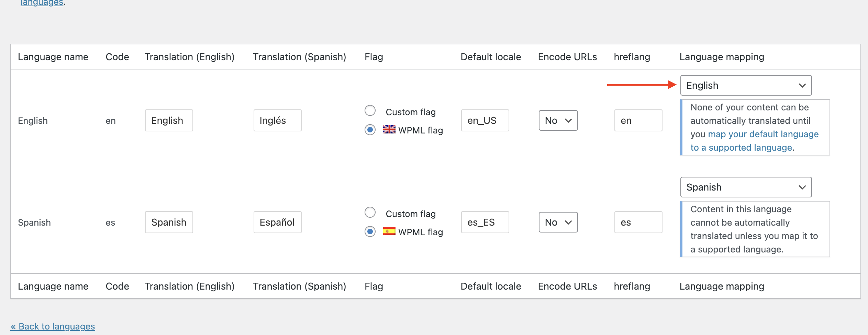Click the top 'Language mapping' column header
Viewport: 868px width, 335px height.
pyautogui.click(x=722, y=57)
